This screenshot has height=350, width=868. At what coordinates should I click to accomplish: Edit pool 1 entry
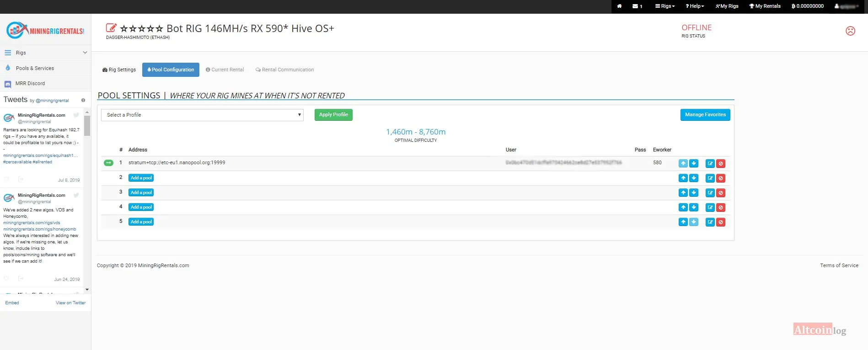710,163
